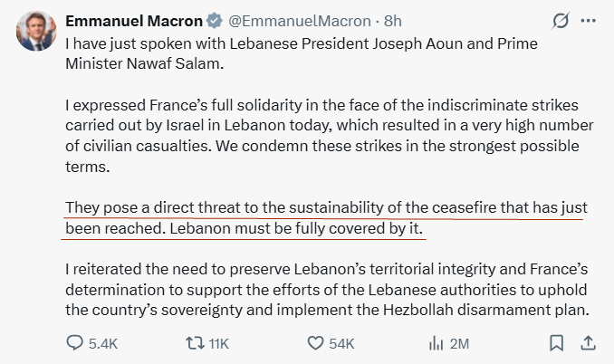The height and width of the screenshot is (364, 614).
Task: Open the three-dot more options menu
Action: 590,19
